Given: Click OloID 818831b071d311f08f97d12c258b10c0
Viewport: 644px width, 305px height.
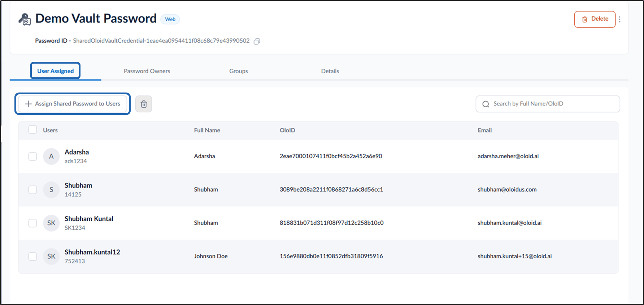Looking at the screenshot, I should point(331,223).
